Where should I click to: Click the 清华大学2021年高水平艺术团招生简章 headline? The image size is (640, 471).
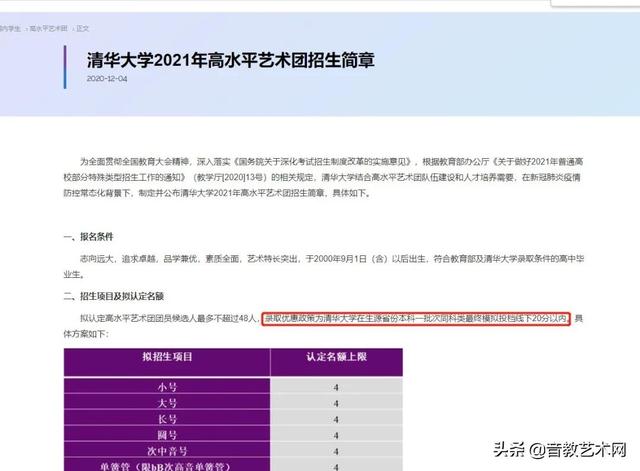pyautogui.click(x=231, y=60)
